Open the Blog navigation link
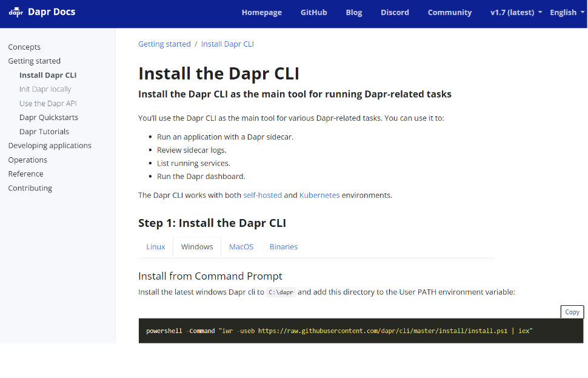This screenshot has width=588, height=378. pyautogui.click(x=354, y=12)
